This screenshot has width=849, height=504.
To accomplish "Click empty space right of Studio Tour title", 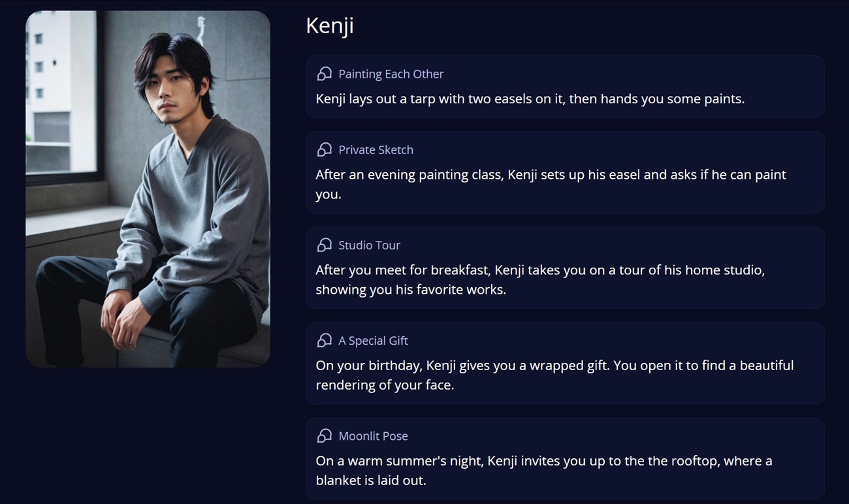I will click(x=607, y=245).
